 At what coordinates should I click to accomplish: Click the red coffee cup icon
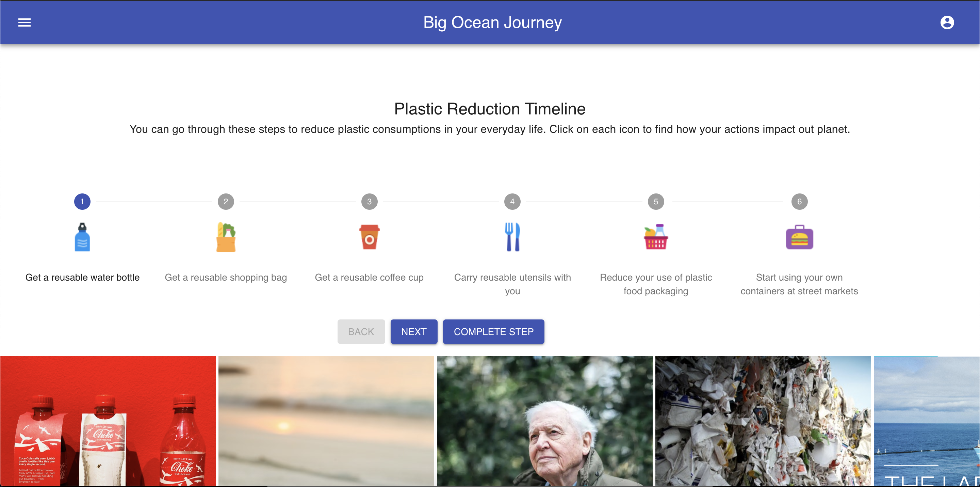369,237
